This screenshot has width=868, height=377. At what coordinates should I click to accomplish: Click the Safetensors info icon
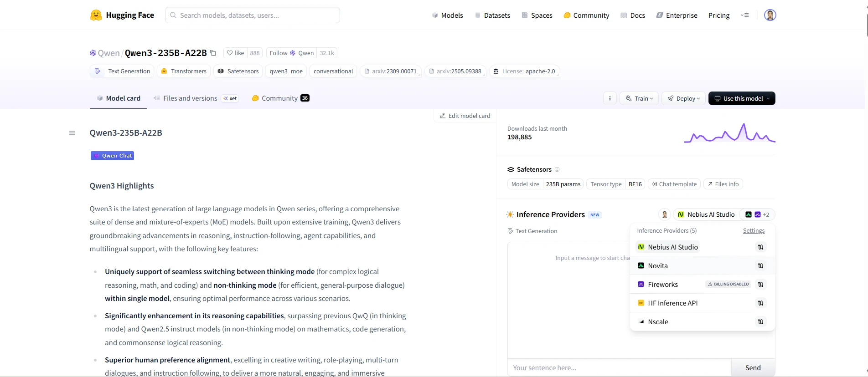tap(557, 169)
